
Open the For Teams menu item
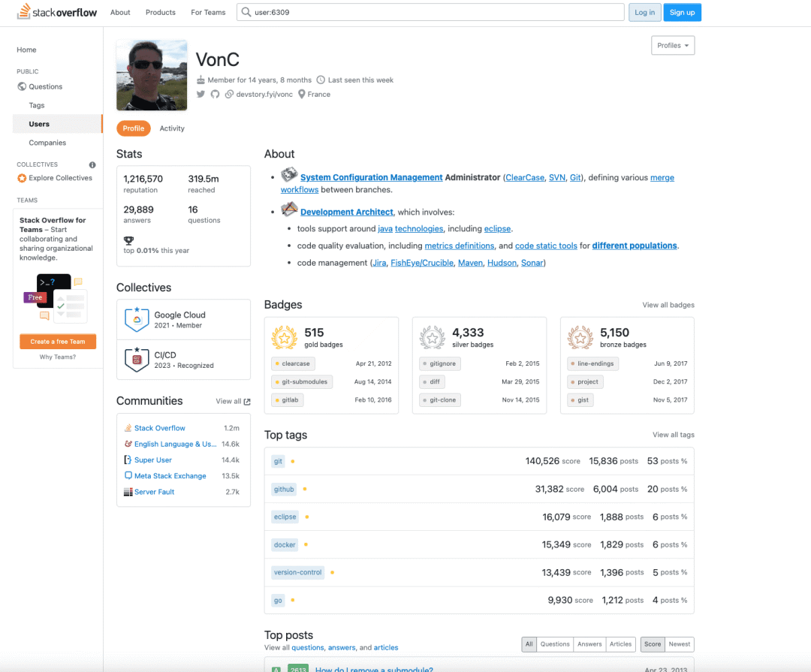[208, 13]
